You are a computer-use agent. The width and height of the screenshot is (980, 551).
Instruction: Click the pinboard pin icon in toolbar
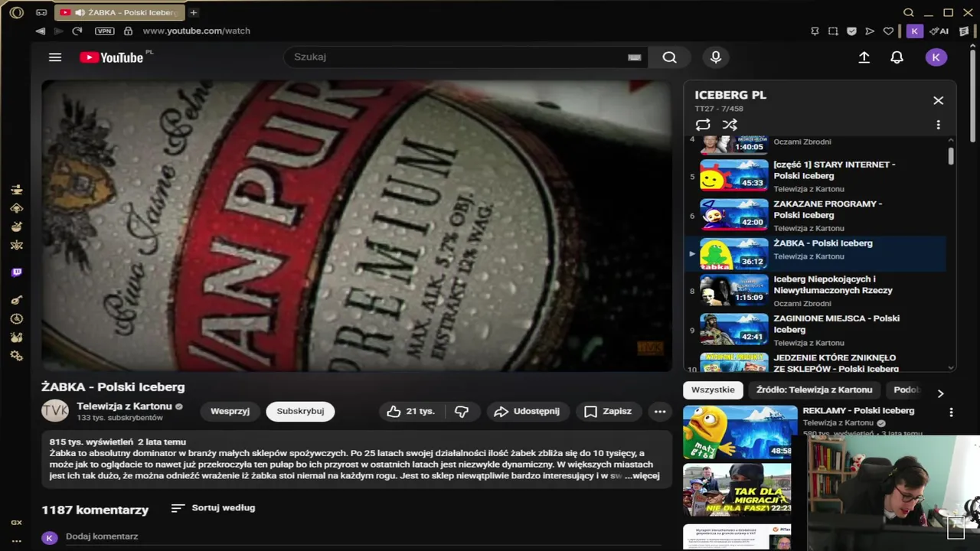coord(815,31)
